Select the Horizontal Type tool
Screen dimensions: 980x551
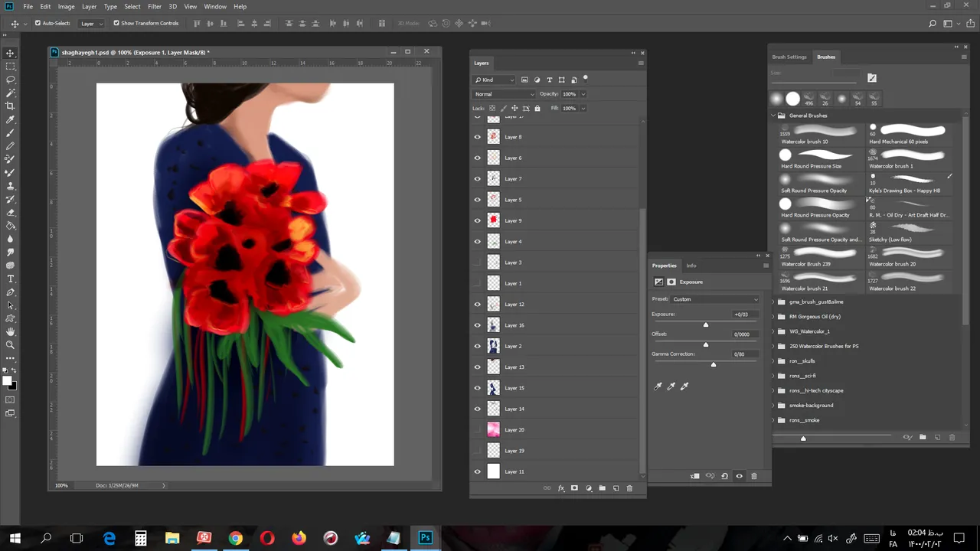(11, 279)
